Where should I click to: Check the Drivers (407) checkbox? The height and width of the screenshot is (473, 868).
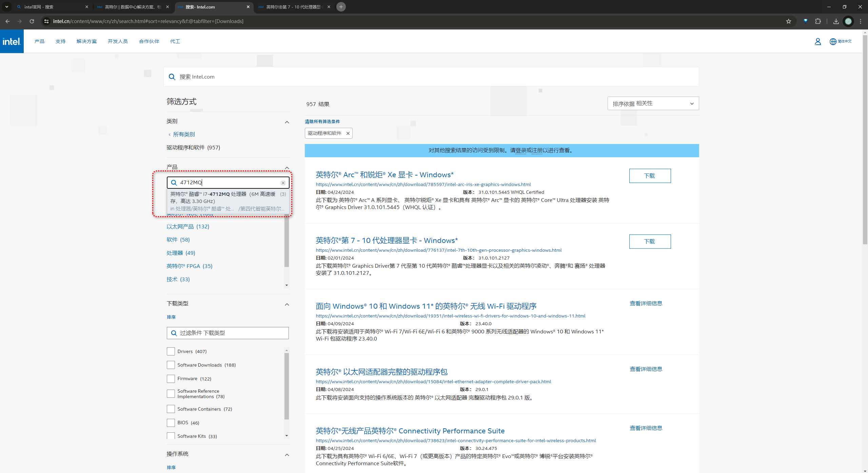pyautogui.click(x=171, y=351)
